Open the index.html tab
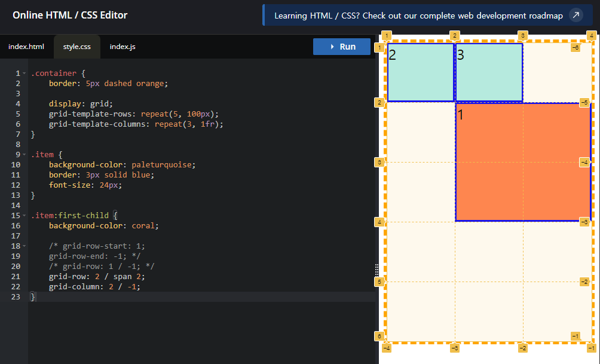Screen dimensions: 600x364 point(26,47)
